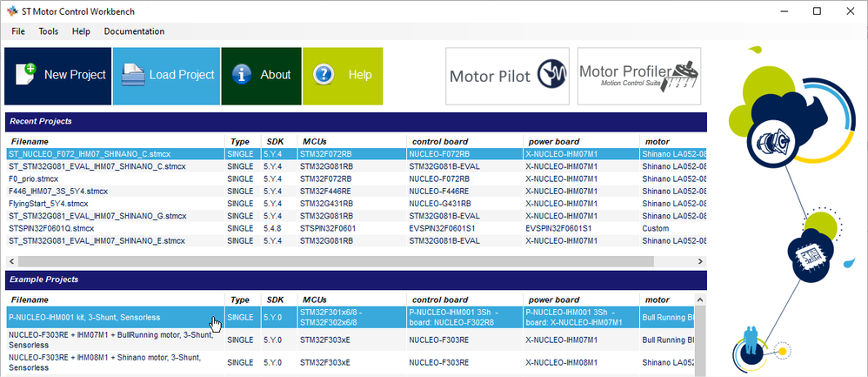Open the Documentation menu

(x=134, y=31)
